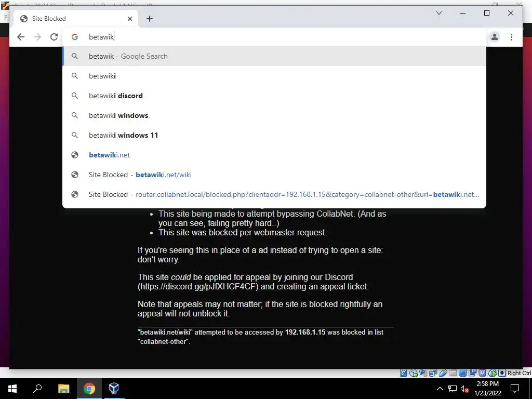Click the VirtualBox shared folders icon
The image size is (532, 399).
coord(453,373)
